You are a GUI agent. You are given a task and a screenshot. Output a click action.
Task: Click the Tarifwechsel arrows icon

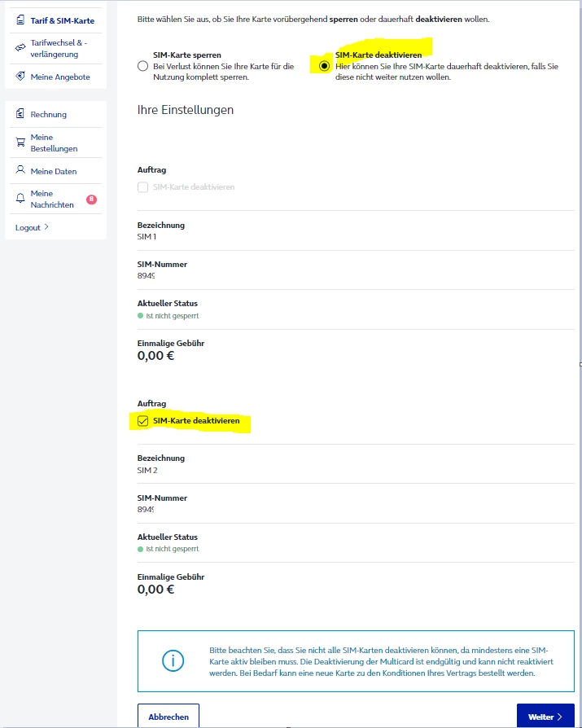point(20,48)
